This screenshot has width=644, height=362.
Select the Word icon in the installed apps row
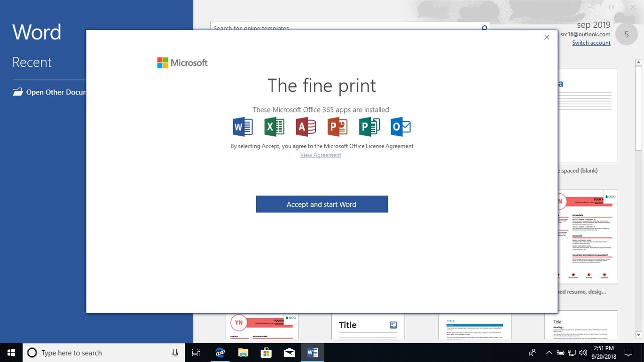(242, 126)
